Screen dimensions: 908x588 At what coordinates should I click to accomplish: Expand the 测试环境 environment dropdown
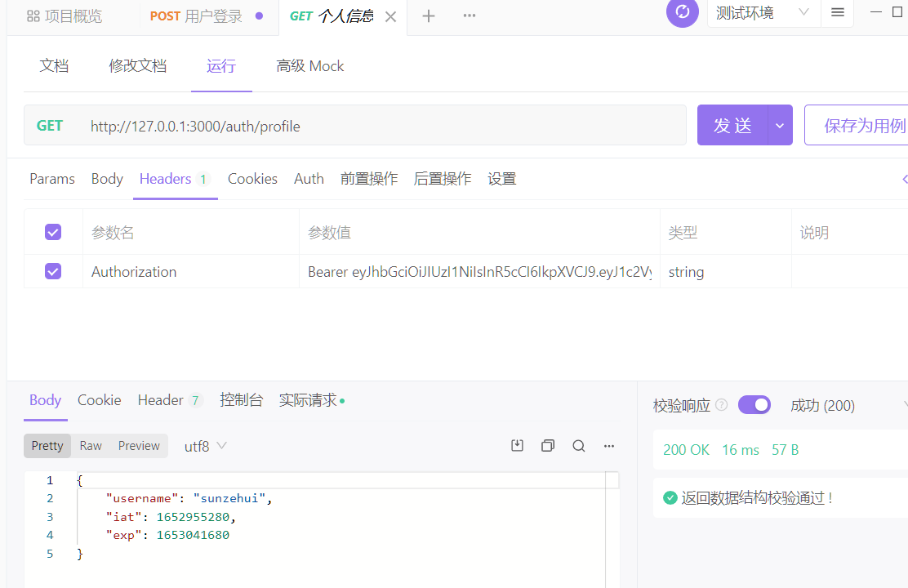(x=759, y=12)
